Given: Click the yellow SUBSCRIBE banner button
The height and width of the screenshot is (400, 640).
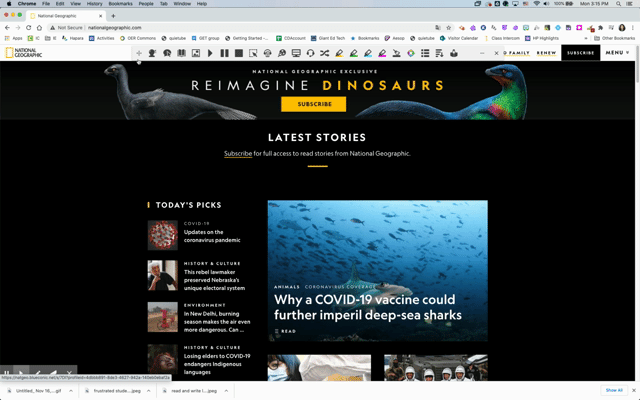Looking at the screenshot, I should click(313, 104).
